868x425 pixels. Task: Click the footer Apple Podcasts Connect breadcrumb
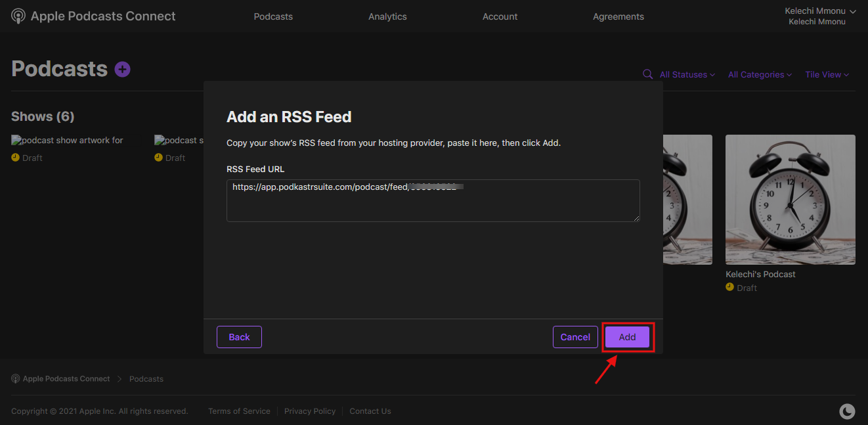pos(60,379)
